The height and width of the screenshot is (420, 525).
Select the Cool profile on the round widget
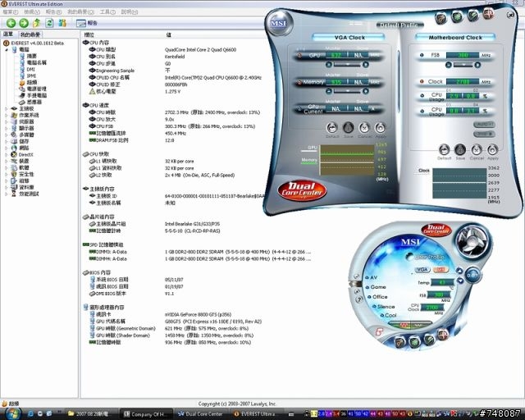[x=389, y=315]
